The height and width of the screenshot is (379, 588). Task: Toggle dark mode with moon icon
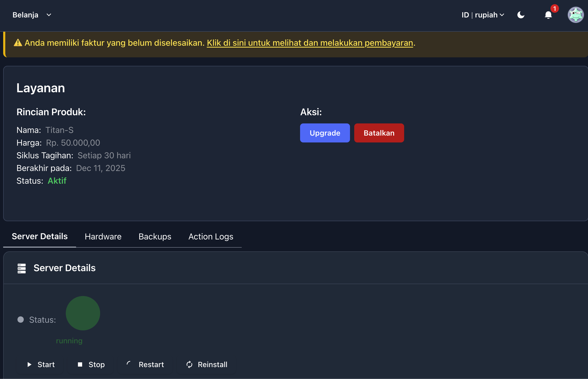521,15
